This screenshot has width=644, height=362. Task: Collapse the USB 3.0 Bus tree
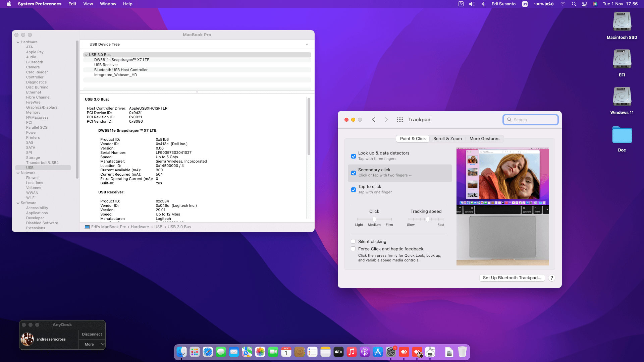pos(86,55)
